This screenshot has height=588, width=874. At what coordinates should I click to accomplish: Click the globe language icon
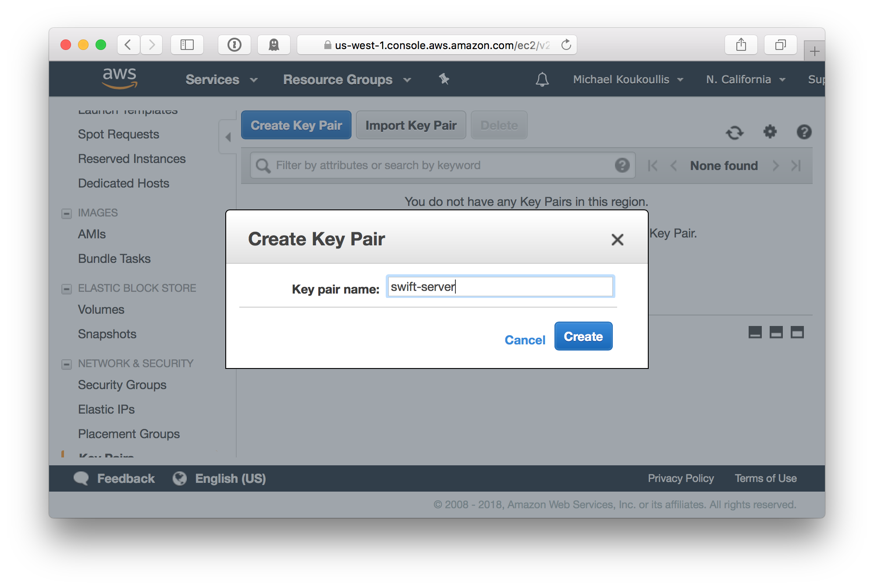point(179,478)
